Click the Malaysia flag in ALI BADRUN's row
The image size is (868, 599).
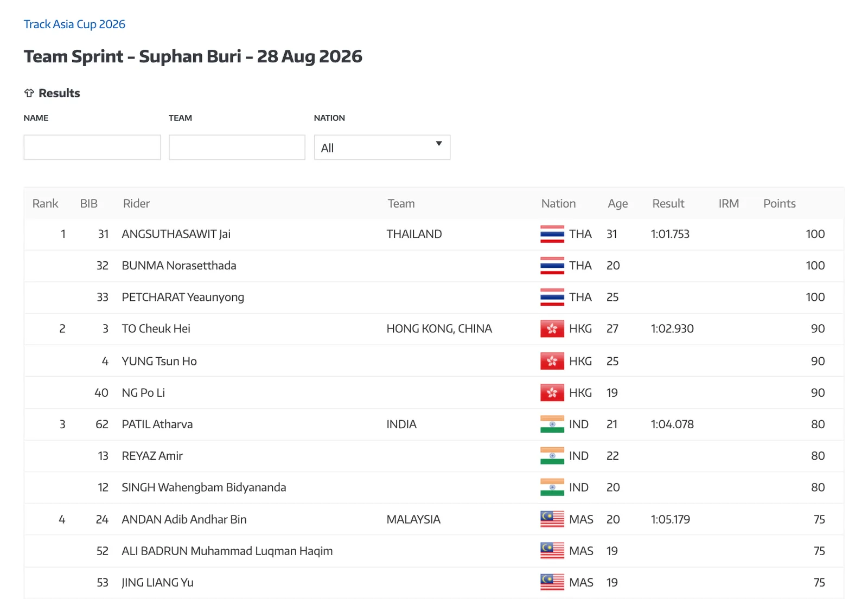[x=552, y=551]
